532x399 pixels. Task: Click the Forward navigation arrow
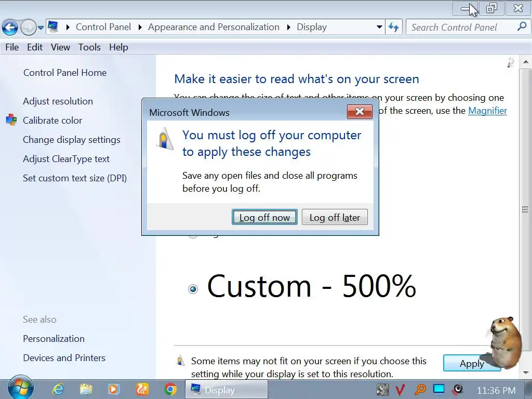point(28,28)
